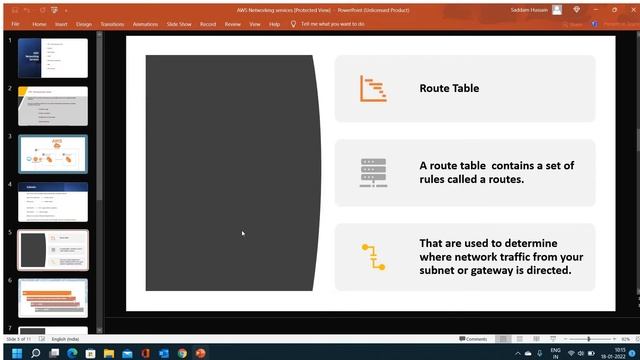Click the dark gray shape on slide
This screenshot has height=360, width=640.
pyautogui.click(x=233, y=173)
